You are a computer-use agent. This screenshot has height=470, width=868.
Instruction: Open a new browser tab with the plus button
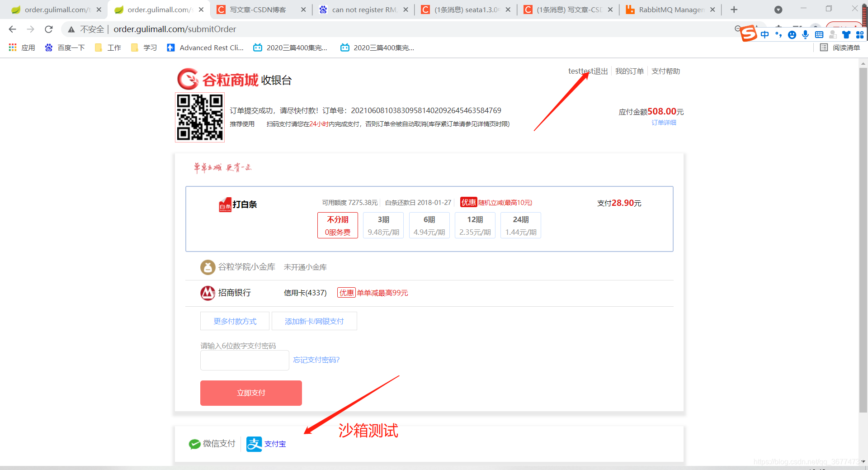(734, 9)
